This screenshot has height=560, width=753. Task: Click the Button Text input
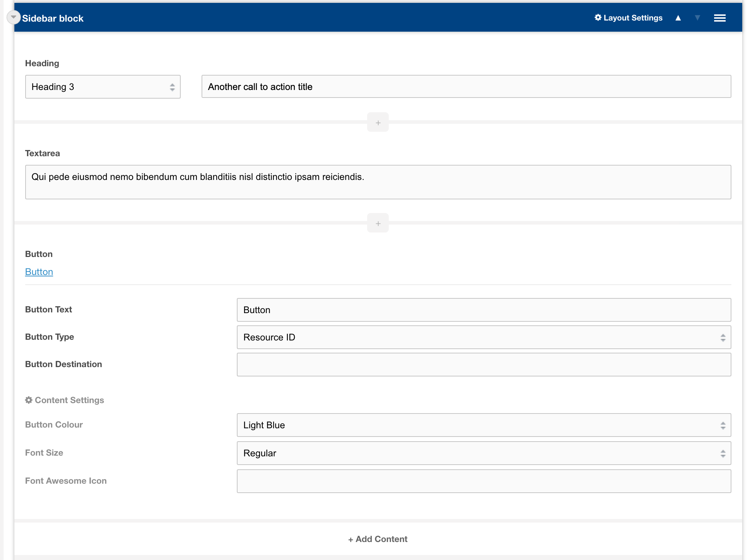click(484, 310)
